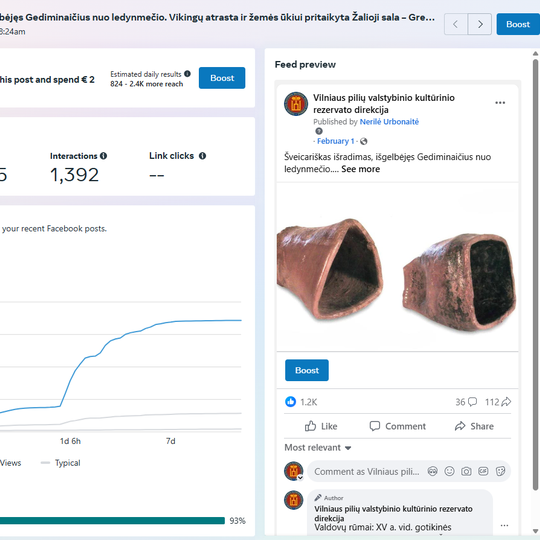Click the 7d chart axis label
Image resolution: width=540 pixels, height=540 pixels.
click(170, 441)
